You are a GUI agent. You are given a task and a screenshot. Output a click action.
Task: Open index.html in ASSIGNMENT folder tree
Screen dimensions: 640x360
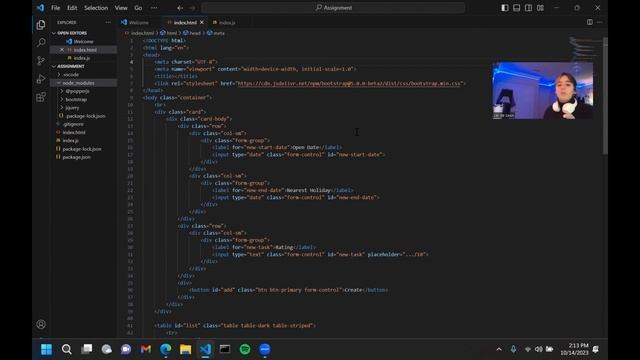[74, 132]
